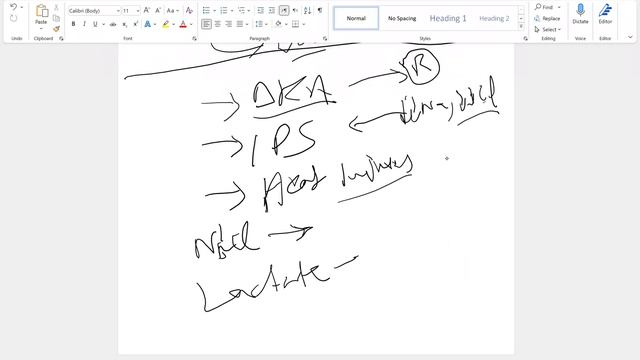The image size is (640, 360).
Task: Apply red font color
Action: (x=183, y=24)
